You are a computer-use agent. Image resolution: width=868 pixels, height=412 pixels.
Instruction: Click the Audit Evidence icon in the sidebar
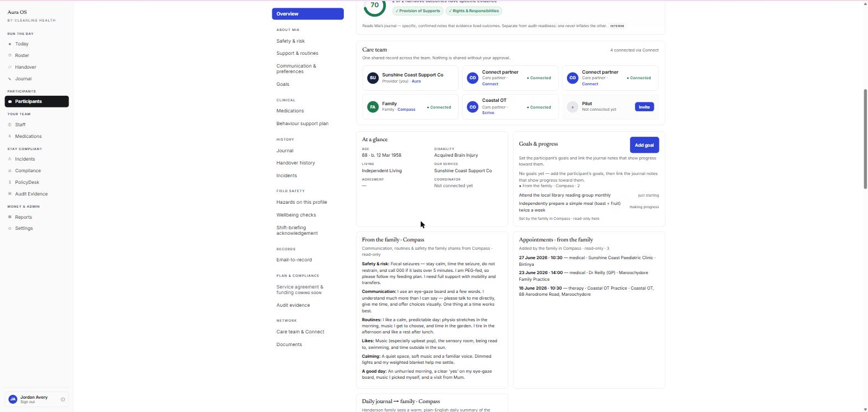coord(10,194)
